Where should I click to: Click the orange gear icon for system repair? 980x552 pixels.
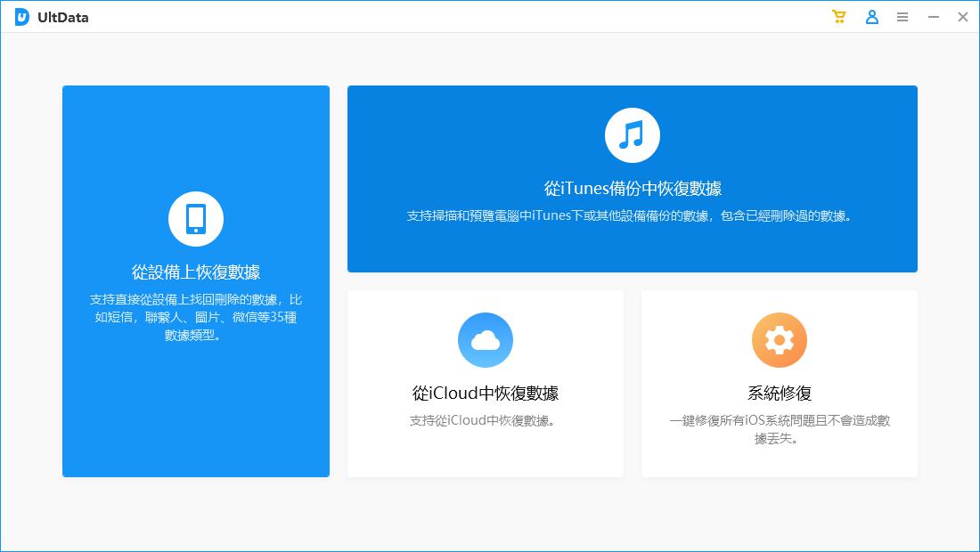click(779, 340)
